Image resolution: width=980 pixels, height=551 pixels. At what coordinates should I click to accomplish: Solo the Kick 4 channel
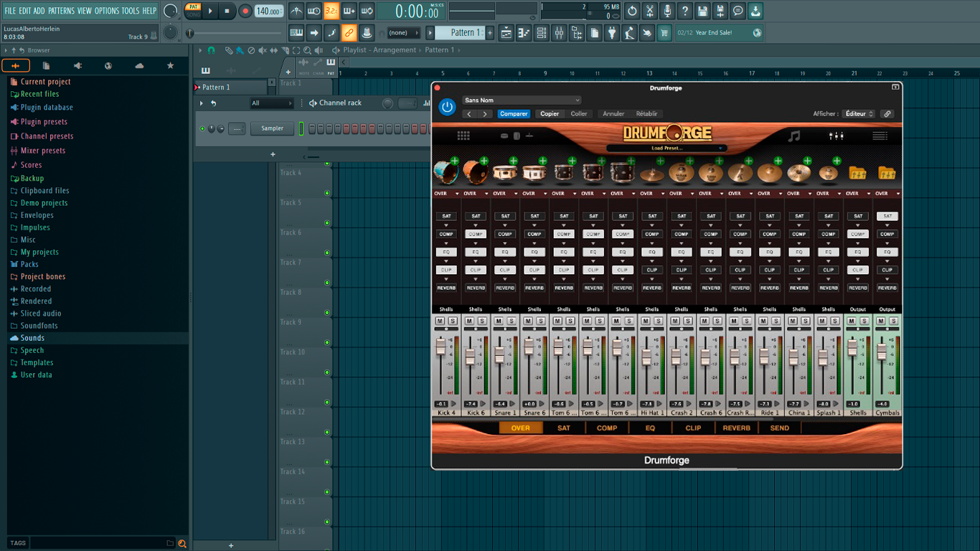453,321
